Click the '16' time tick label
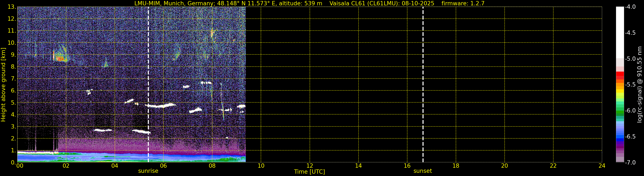The height and width of the screenshot is (176, 644). click(x=407, y=166)
